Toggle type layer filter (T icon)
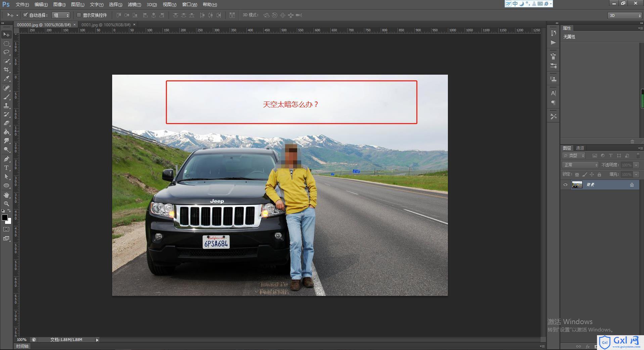644x350 pixels. (x=611, y=156)
